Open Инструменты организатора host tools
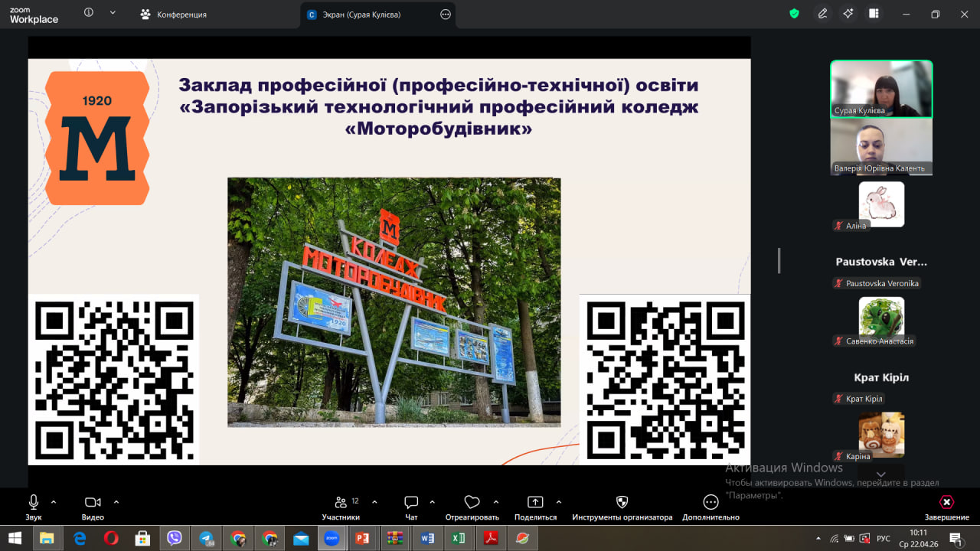The image size is (980, 551). 622,503
